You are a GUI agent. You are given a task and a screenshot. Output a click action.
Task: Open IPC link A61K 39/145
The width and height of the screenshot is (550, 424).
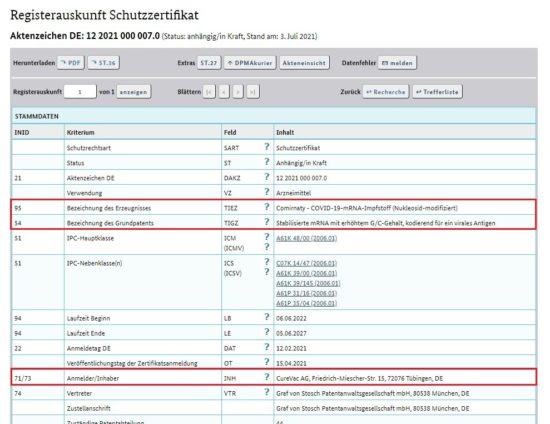point(308,283)
